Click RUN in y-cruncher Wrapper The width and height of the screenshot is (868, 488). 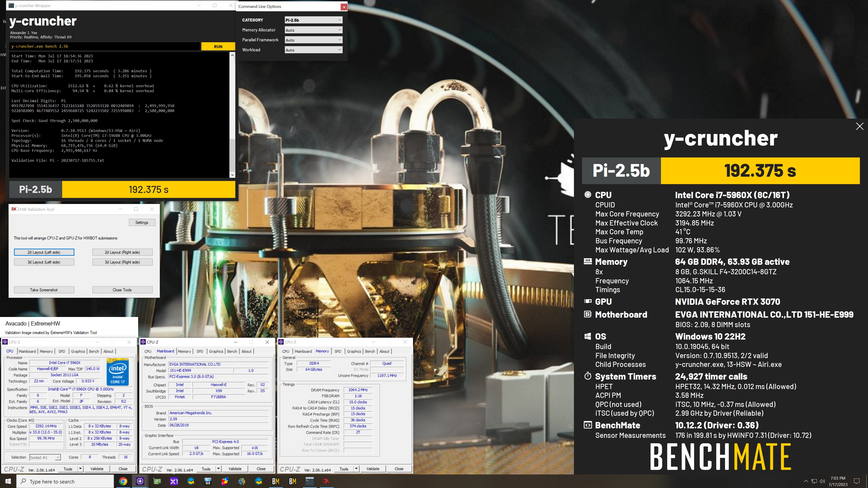(218, 47)
